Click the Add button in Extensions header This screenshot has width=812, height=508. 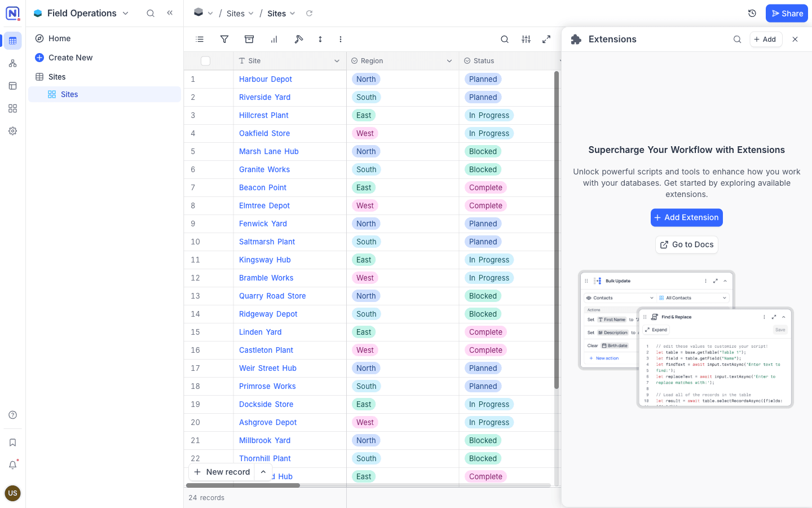tap(765, 40)
